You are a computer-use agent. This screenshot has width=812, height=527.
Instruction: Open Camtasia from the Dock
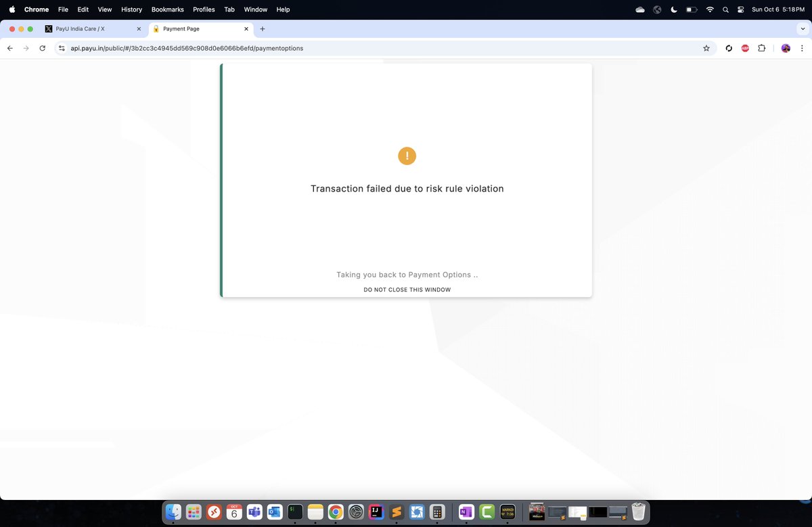(x=487, y=512)
